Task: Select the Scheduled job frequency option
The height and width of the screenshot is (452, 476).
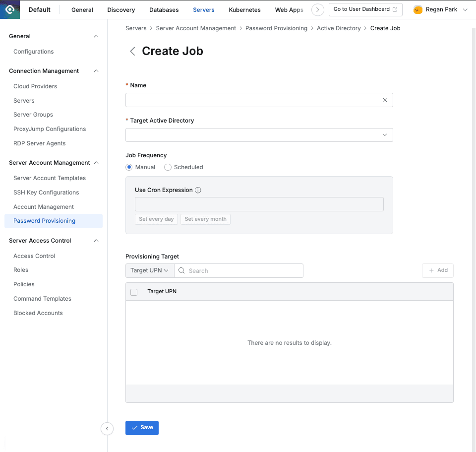Action: pyautogui.click(x=168, y=167)
